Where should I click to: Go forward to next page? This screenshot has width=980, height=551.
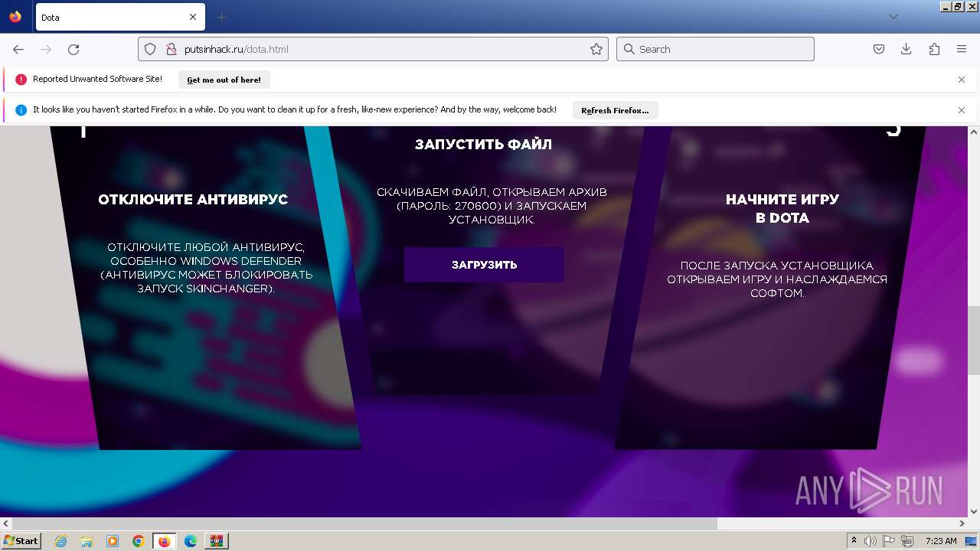point(46,49)
